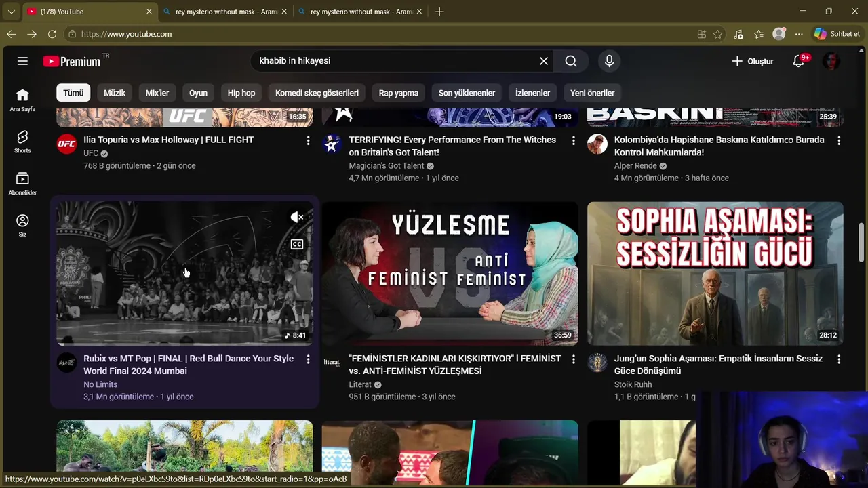Visit the Literat channel name link

360,384
